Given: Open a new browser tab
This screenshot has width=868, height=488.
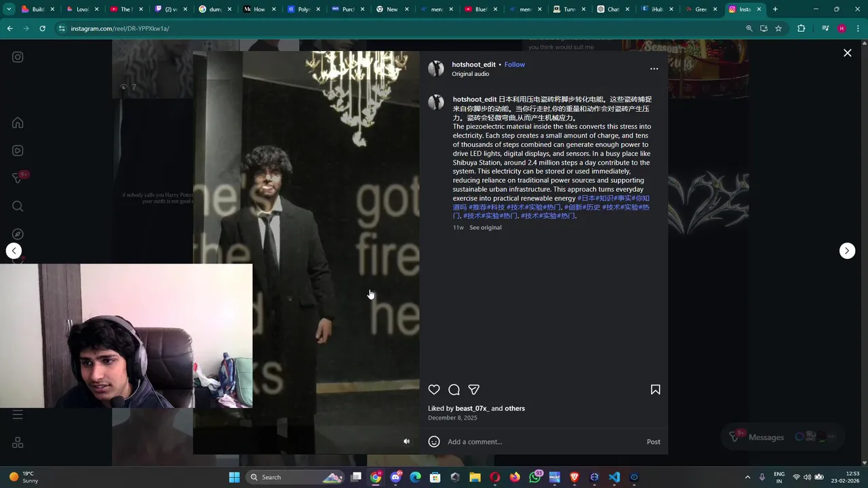Looking at the screenshot, I should pyautogui.click(x=775, y=9).
